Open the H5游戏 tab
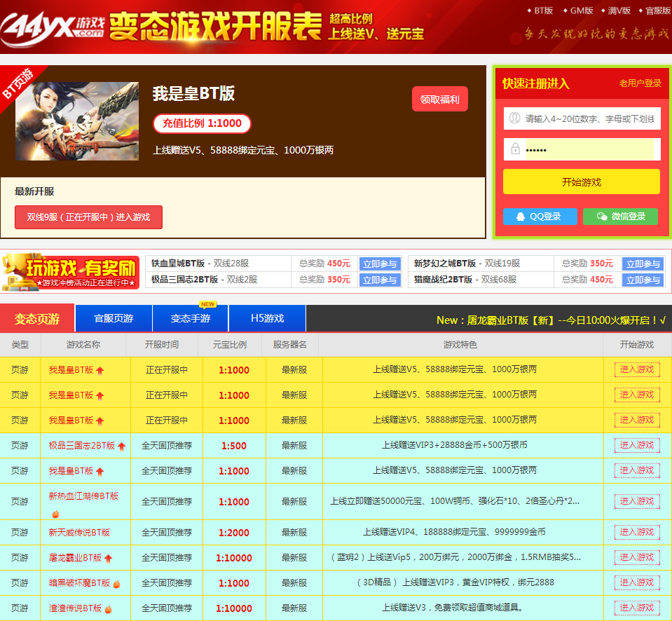The height and width of the screenshot is (621, 672). (266, 318)
